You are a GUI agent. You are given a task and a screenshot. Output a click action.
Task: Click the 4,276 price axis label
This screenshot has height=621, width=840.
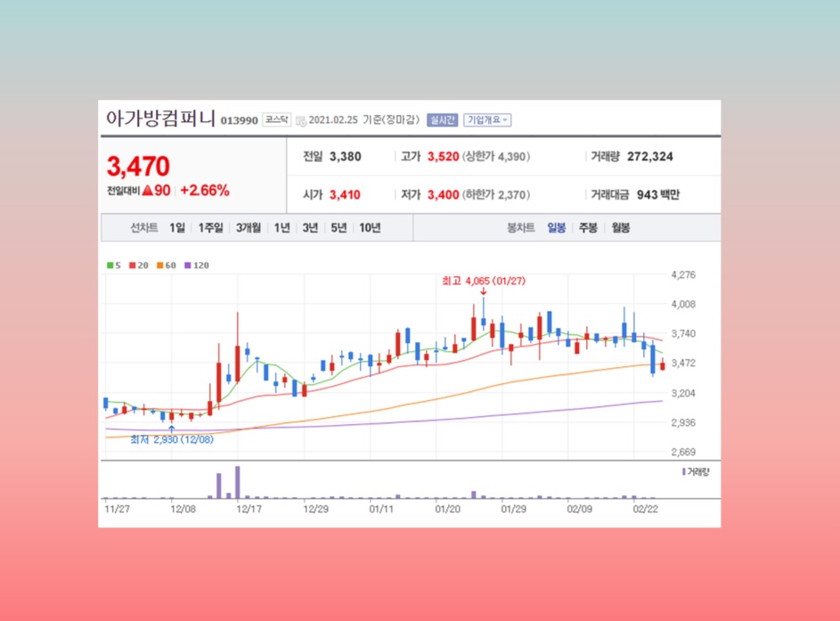click(x=683, y=275)
